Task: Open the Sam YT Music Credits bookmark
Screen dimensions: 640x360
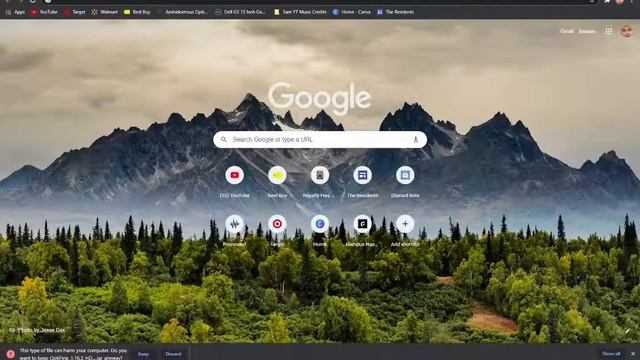Action: [x=300, y=12]
